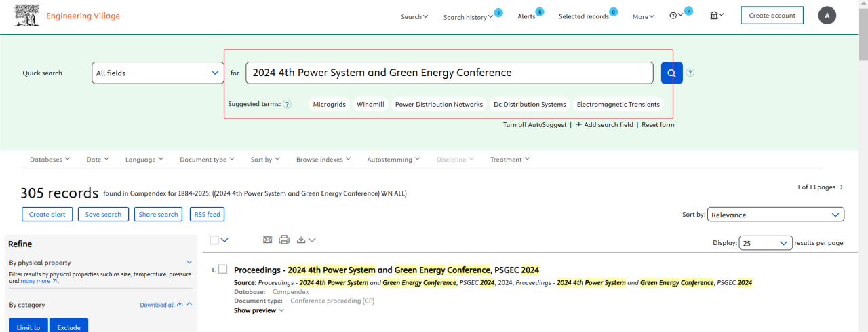
Task: Click the Save search button
Action: (x=103, y=214)
